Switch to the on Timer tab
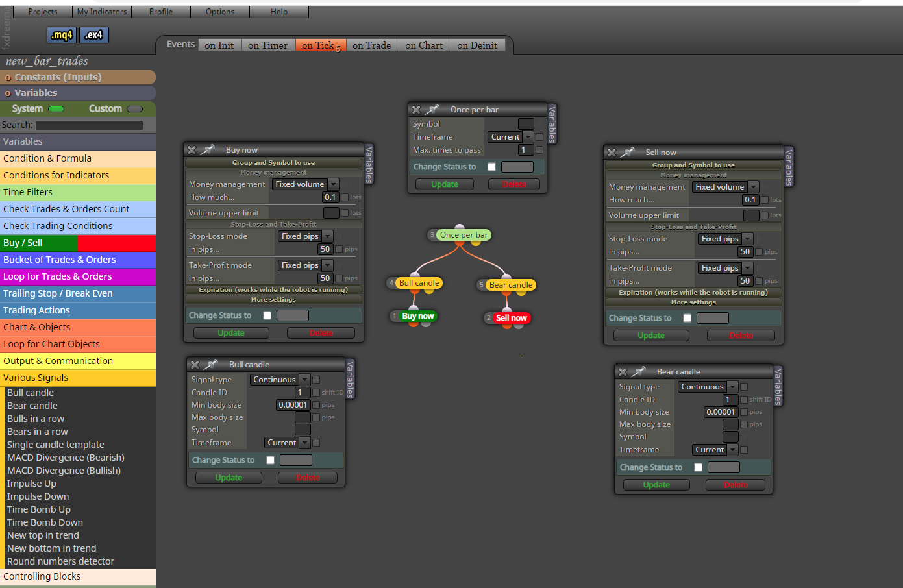Viewport: 903px width, 588px height. (x=267, y=45)
